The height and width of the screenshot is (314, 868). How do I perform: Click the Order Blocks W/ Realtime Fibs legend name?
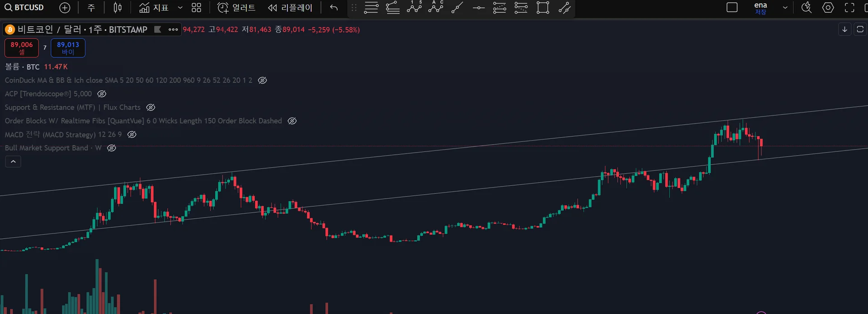pyautogui.click(x=143, y=121)
